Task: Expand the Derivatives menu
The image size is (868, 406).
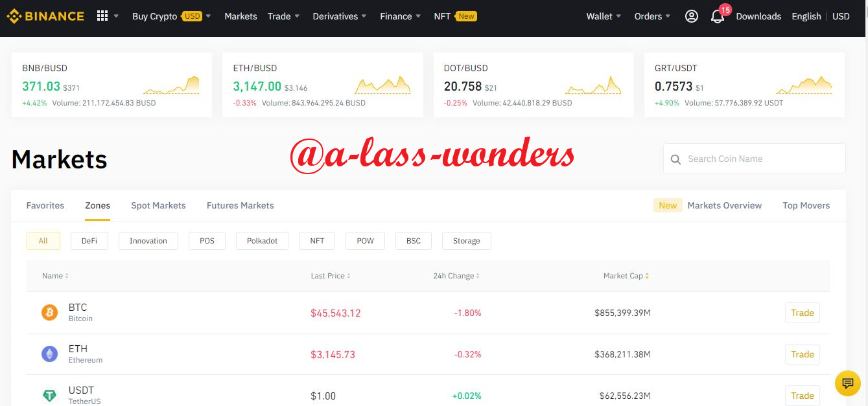Action: point(340,16)
